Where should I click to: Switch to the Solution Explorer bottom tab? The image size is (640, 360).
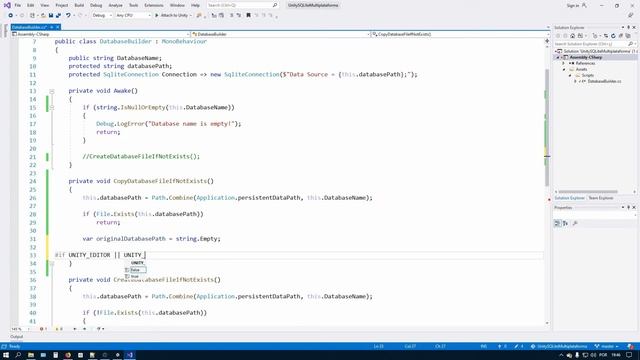[x=569, y=198]
